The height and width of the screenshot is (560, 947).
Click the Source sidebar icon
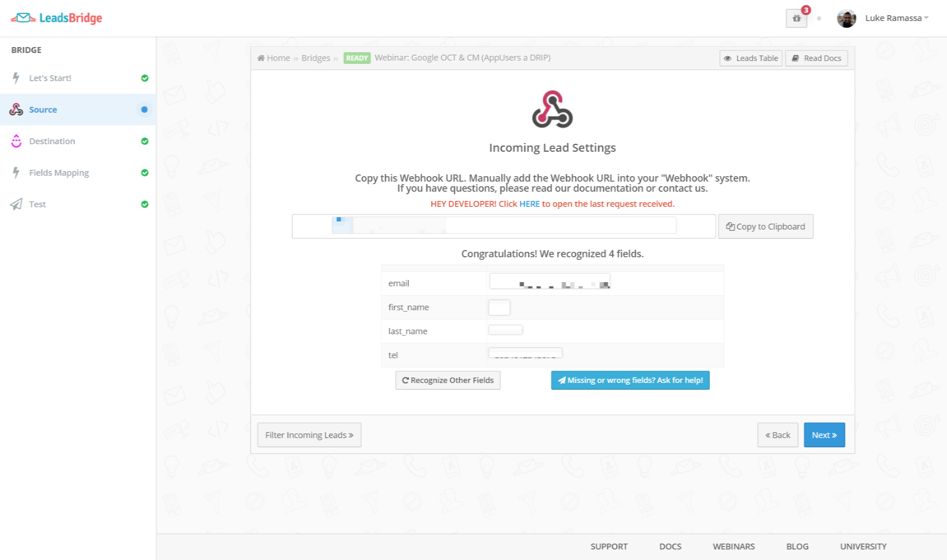(x=17, y=109)
